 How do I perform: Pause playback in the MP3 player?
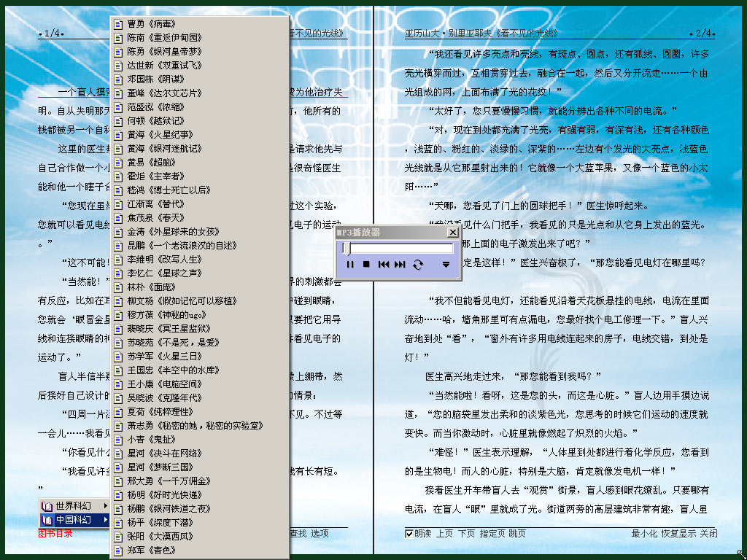(350, 265)
